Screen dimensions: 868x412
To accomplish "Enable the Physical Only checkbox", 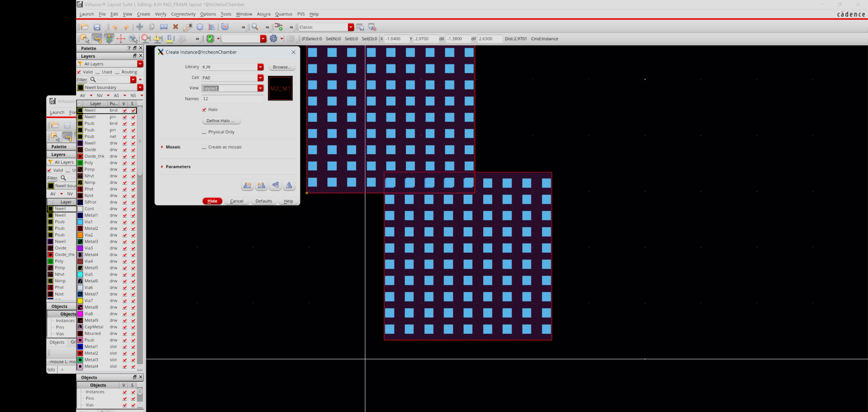I will point(204,132).
